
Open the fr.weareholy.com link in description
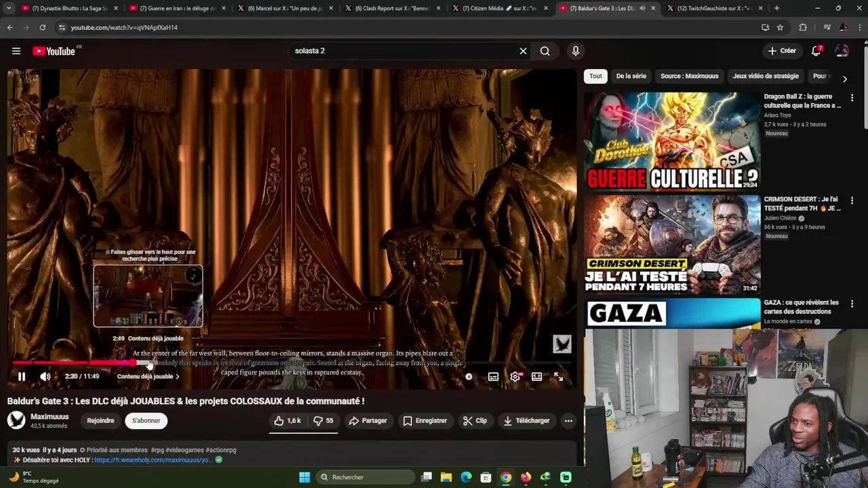point(153,460)
